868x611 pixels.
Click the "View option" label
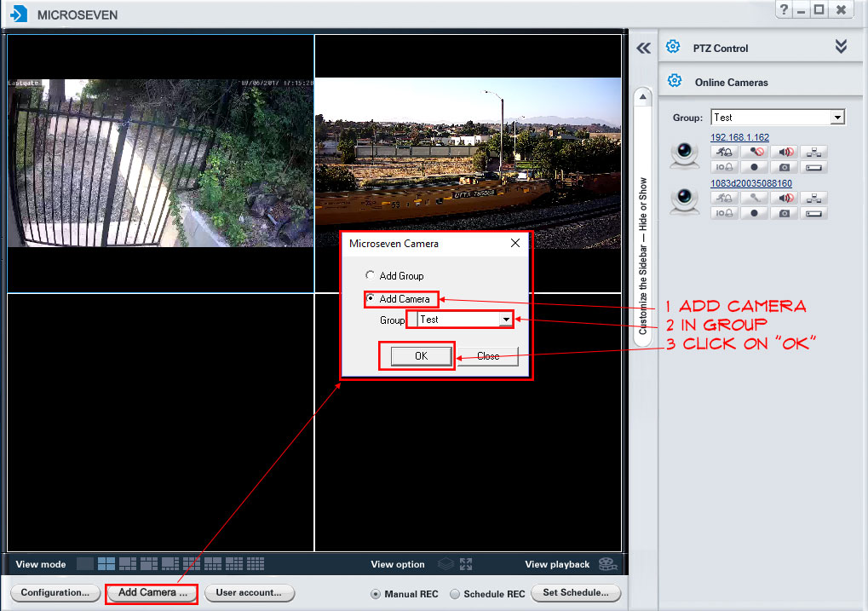coord(398,564)
